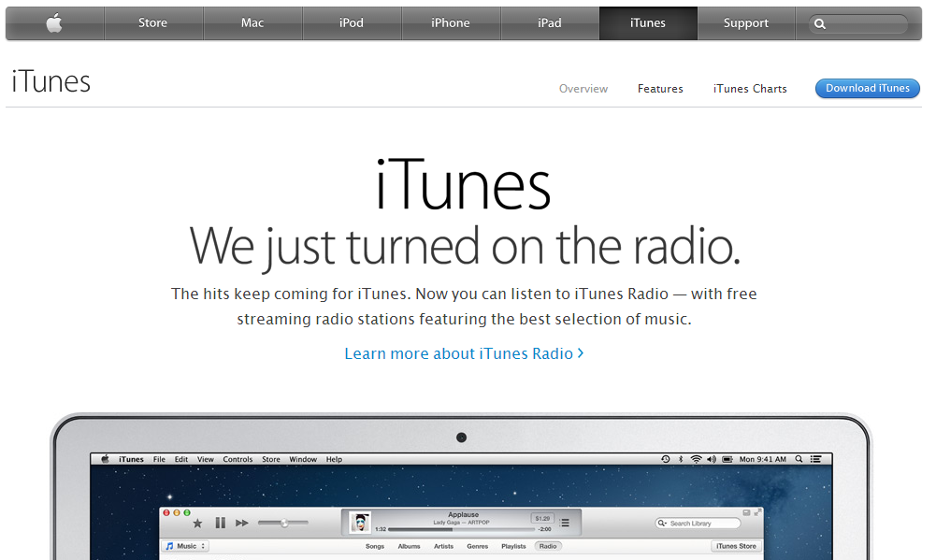Viewport: 936px width, 560px height.
Task: Skip ahead with the fast-forward button
Action: pyautogui.click(x=242, y=523)
